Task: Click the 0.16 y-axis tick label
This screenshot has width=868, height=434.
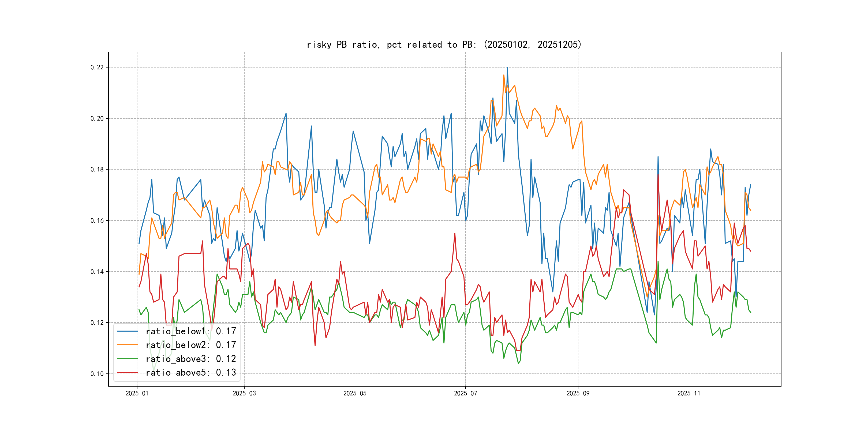Action: tap(97, 221)
